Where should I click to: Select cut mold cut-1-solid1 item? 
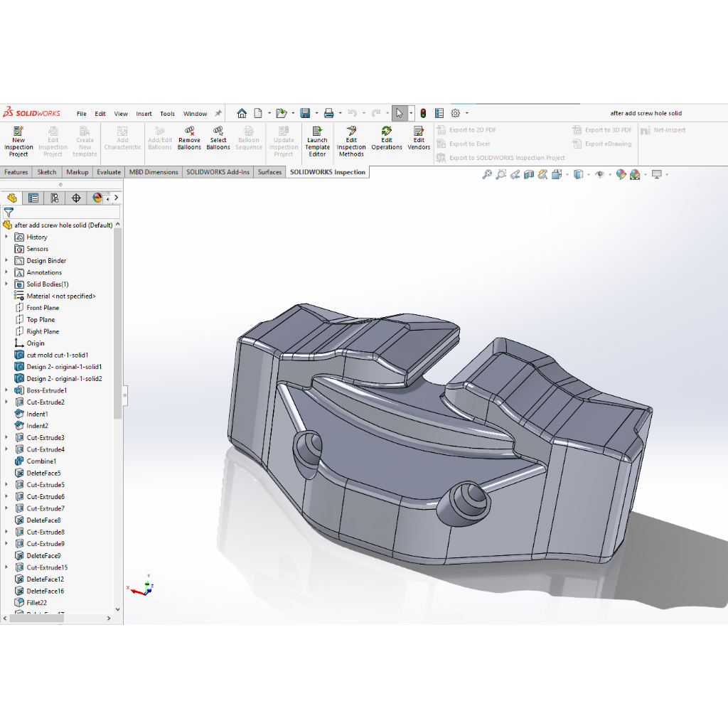(57, 355)
